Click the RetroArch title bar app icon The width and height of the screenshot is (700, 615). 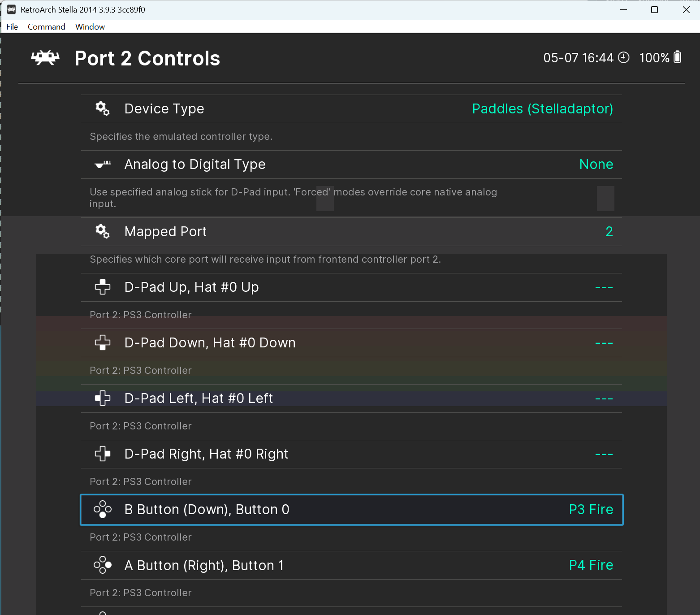point(11,9)
